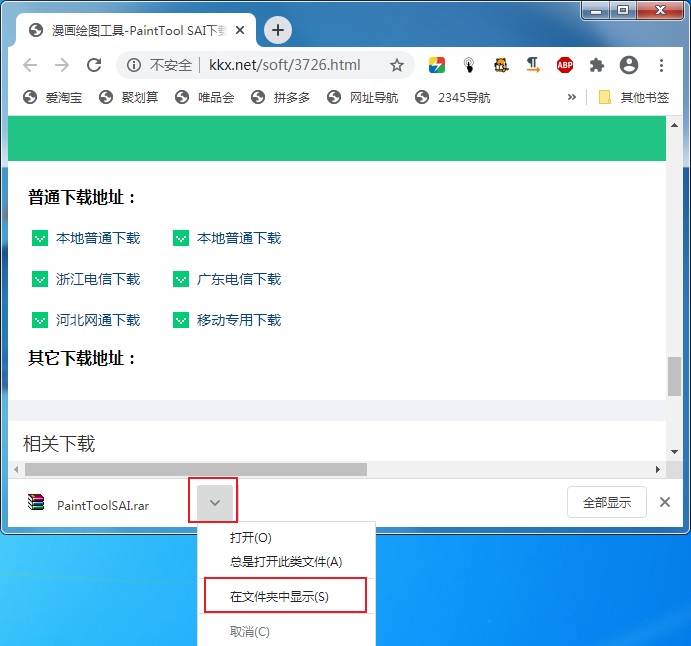Close the downloads bar with X
This screenshot has width=691, height=646.
coord(665,502)
